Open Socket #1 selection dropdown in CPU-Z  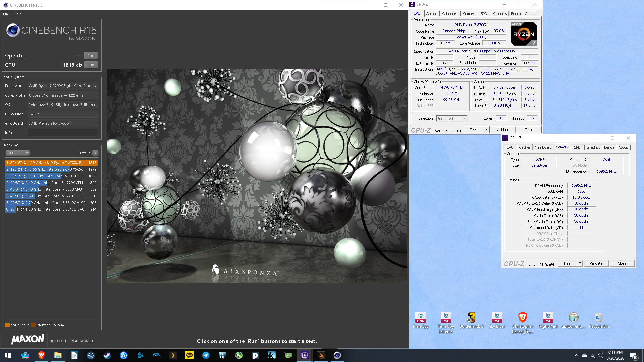click(451, 119)
